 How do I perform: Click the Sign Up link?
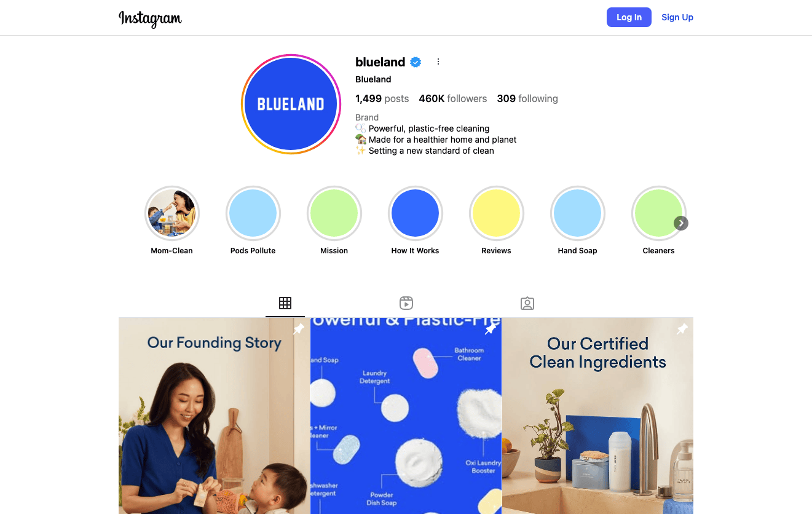[677, 17]
